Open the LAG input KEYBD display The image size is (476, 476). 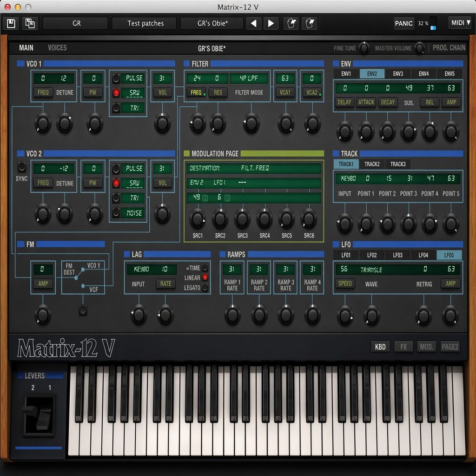[141, 269]
